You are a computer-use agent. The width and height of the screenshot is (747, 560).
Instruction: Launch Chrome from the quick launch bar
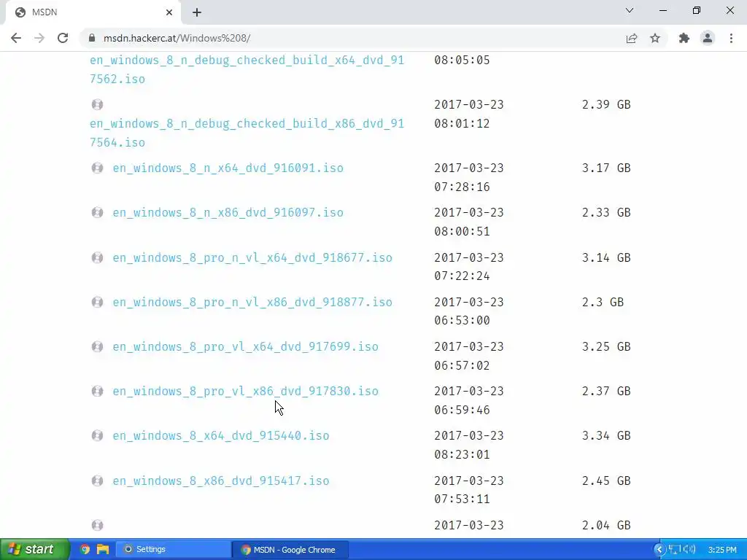tap(85, 550)
